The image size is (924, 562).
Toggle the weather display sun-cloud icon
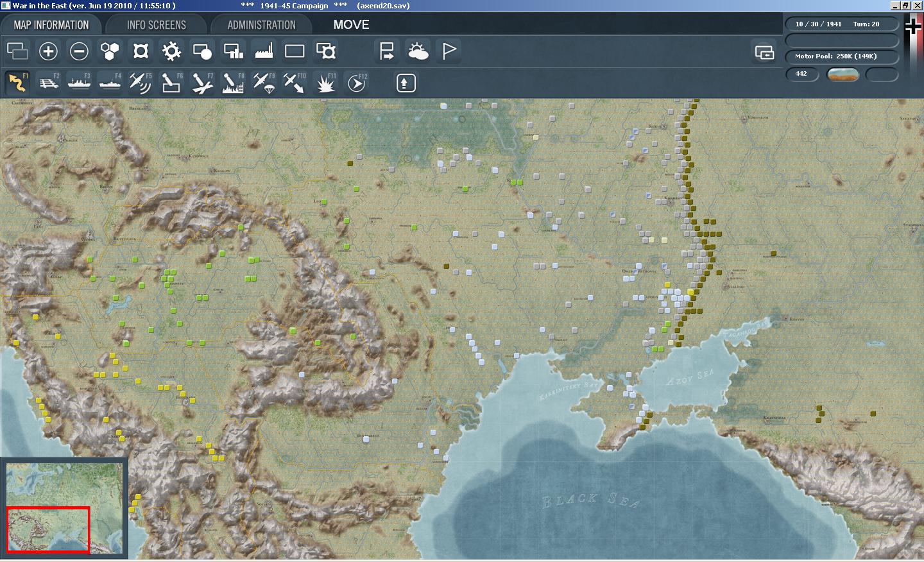(x=418, y=51)
